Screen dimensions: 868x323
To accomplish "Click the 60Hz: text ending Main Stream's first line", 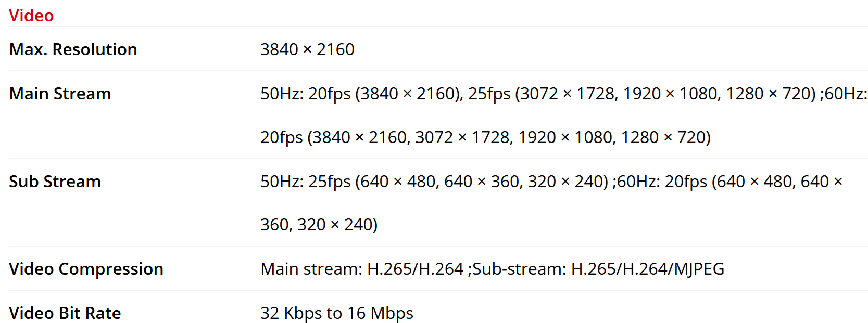I will point(846,94).
